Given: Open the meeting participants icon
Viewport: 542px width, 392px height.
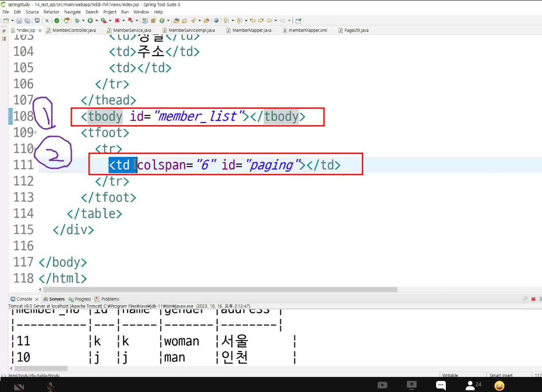Looking at the screenshot, I should (470, 385).
